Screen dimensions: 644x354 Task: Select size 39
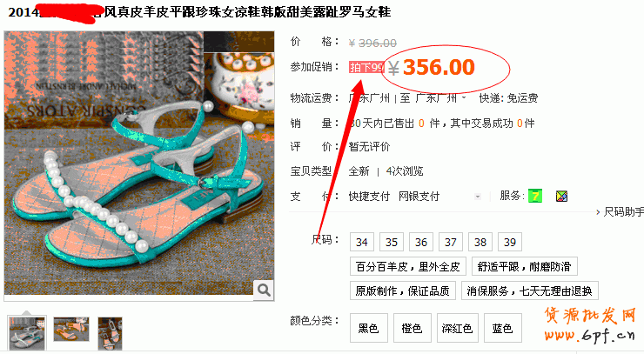point(510,242)
